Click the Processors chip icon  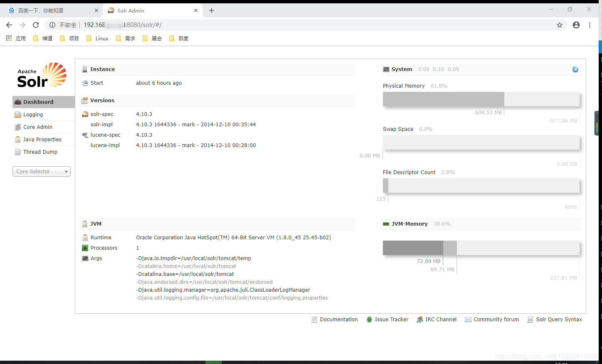click(x=85, y=248)
